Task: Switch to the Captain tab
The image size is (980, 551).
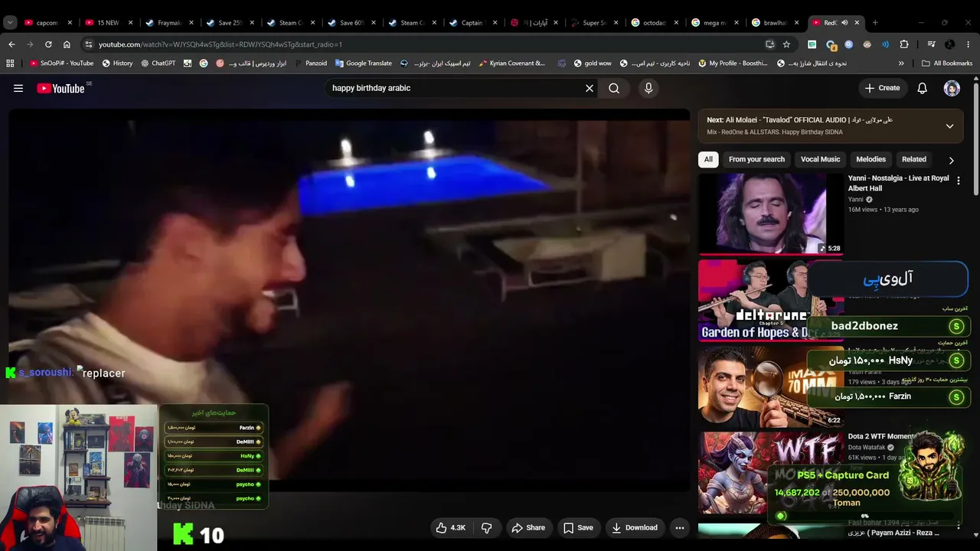Action: tap(472, 23)
